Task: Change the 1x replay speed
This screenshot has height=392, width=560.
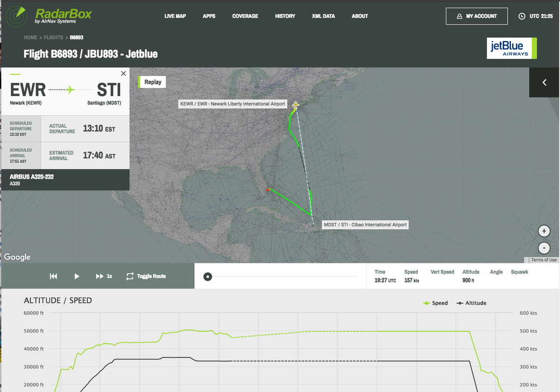Action: click(104, 276)
